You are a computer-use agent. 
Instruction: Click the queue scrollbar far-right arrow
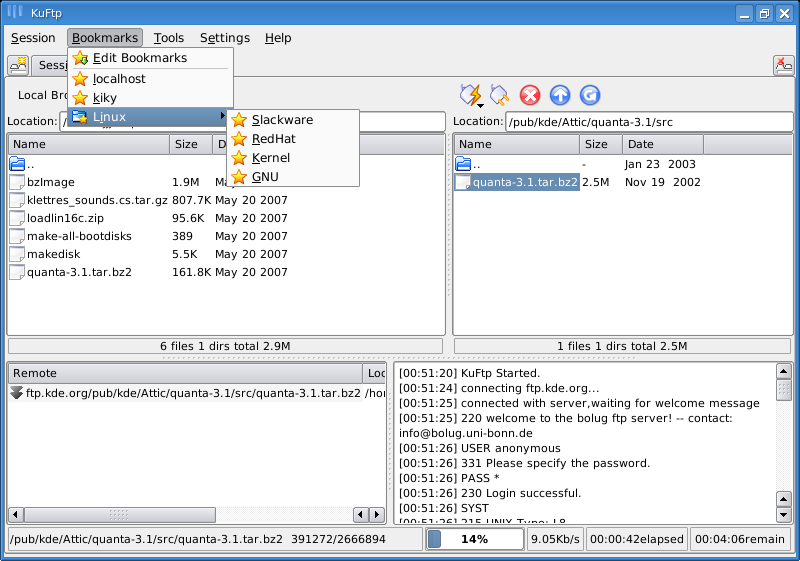click(x=377, y=515)
